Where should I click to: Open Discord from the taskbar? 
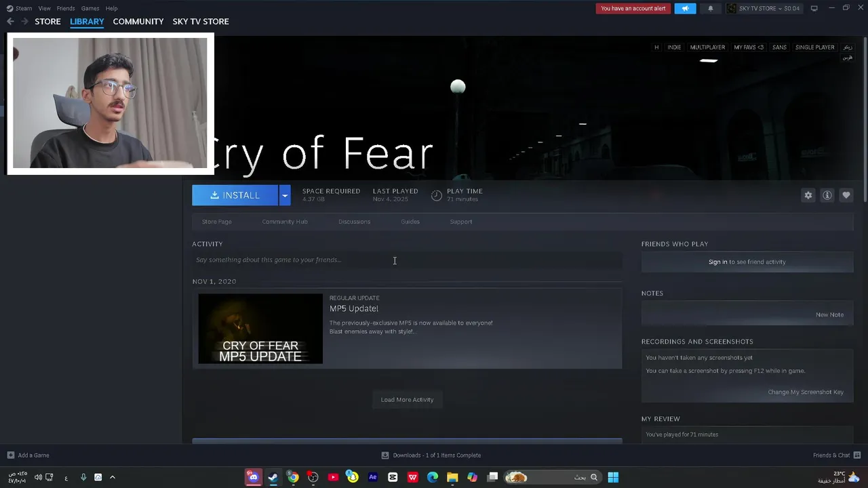click(253, 477)
